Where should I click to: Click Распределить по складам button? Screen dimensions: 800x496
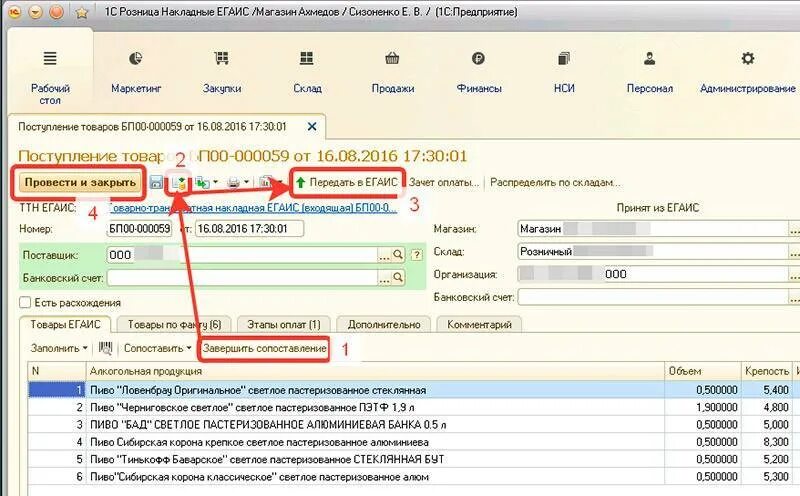click(555, 182)
